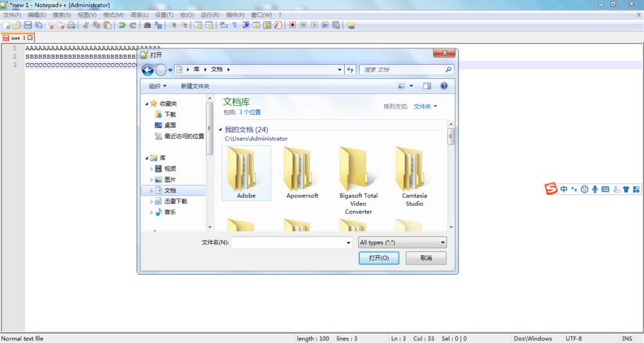Screen dimensions: 644x343
Task: Click the Stop Recording macro icon
Action: pyautogui.click(x=303, y=26)
